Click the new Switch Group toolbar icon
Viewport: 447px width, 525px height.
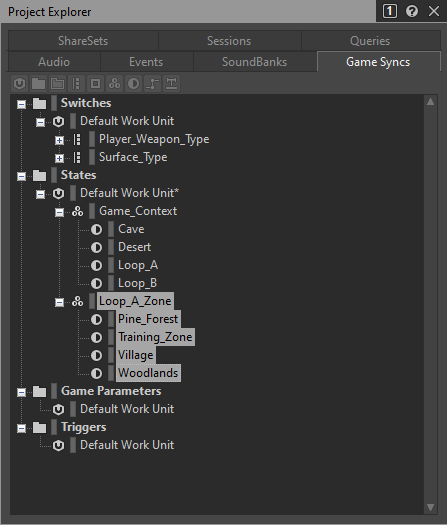point(76,83)
